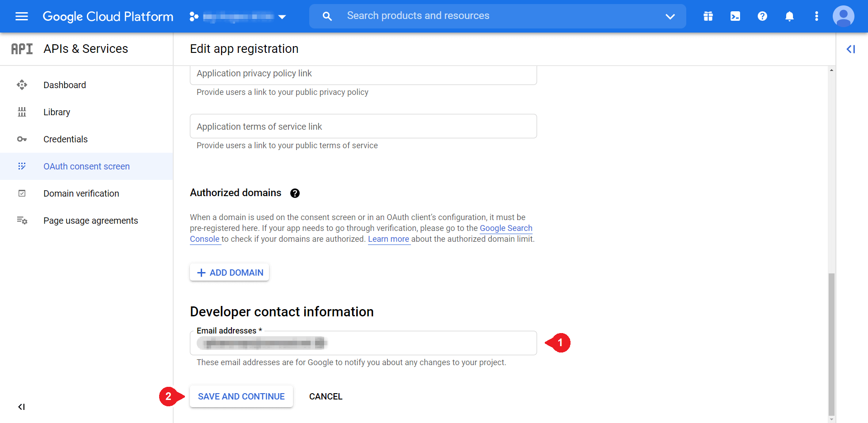
Task: Click the vertical page scrollbar
Action: (x=831, y=343)
